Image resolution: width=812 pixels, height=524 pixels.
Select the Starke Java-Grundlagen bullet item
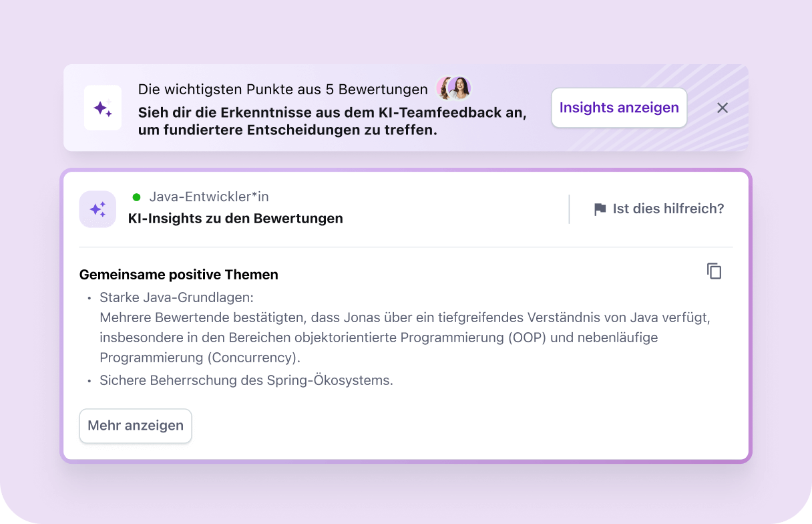[176, 297]
